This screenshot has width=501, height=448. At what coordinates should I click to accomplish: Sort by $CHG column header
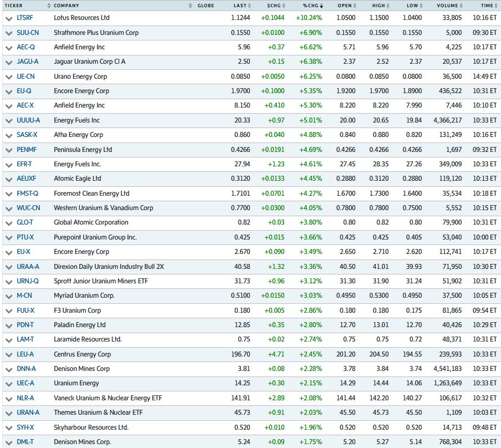pyautogui.click(x=276, y=6)
